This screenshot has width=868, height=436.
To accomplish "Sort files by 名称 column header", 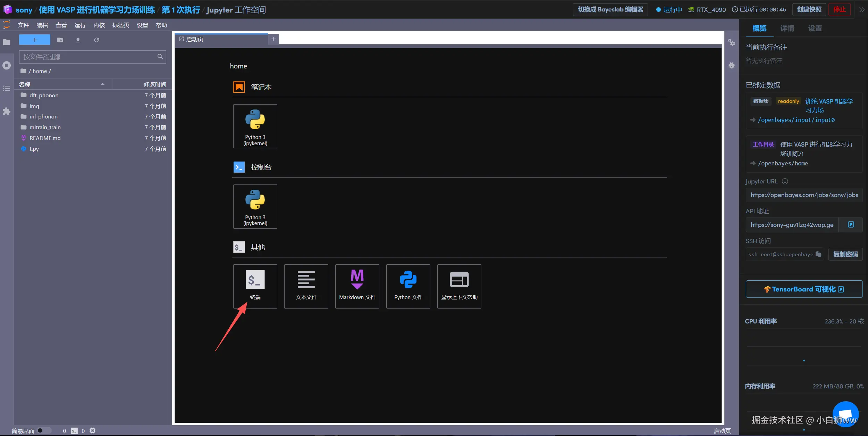I will [x=25, y=84].
